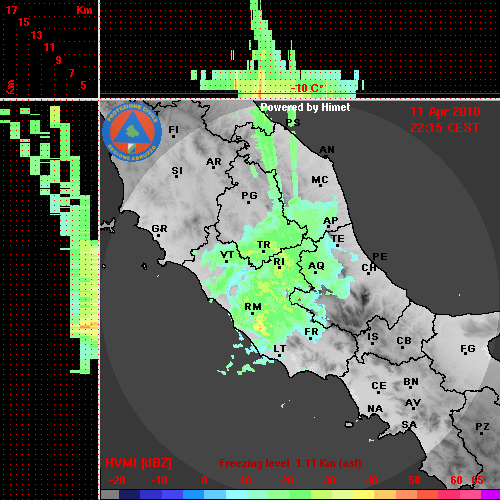Click the 'Freezing level 1.11 Km (asl)' text
The width and height of the screenshot is (500, 500).
(290, 463)
